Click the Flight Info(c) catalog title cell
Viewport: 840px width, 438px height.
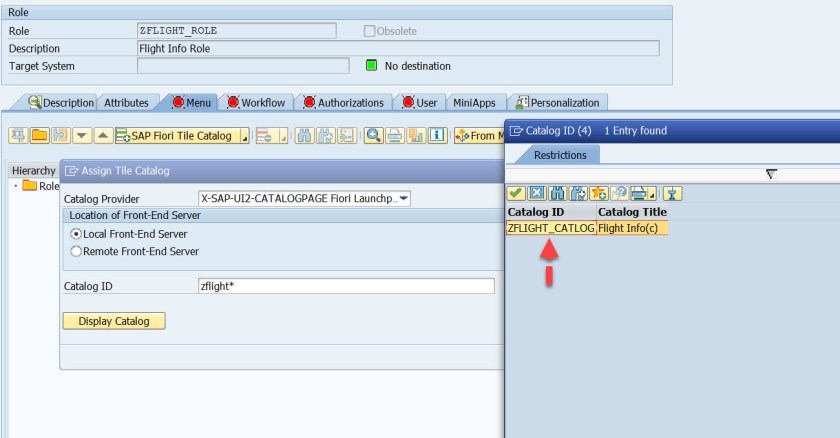632,228
